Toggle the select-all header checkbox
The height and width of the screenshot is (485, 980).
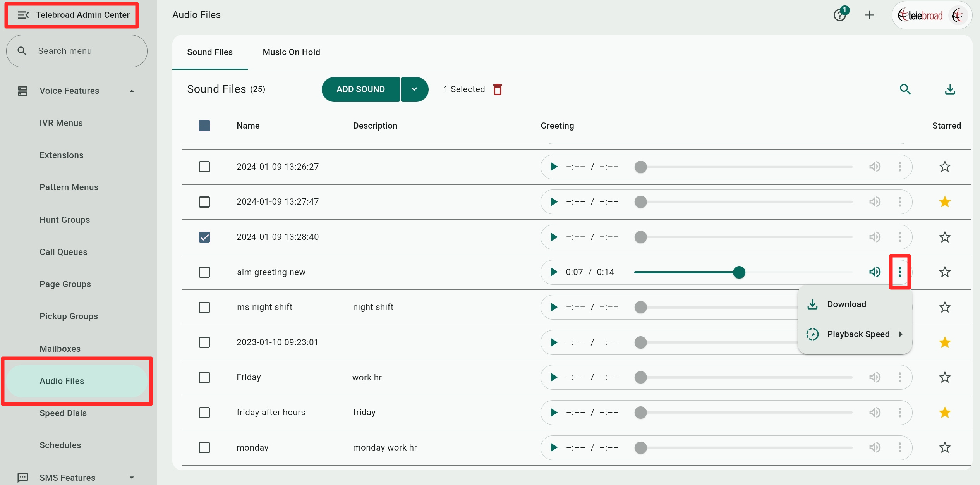coord(204,126)
